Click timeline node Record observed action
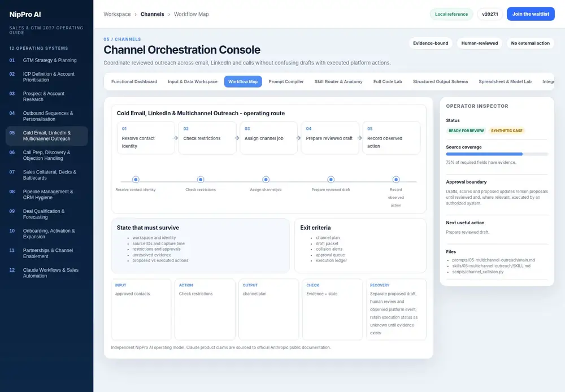The width and height of the screenshot is (565, 392). [x=396, y=180]
